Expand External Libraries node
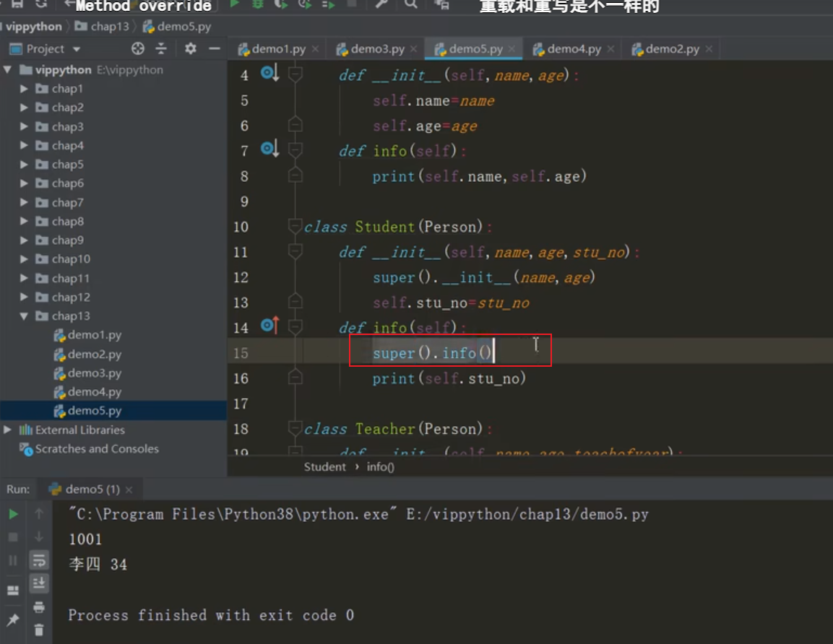 coord(7,430)
